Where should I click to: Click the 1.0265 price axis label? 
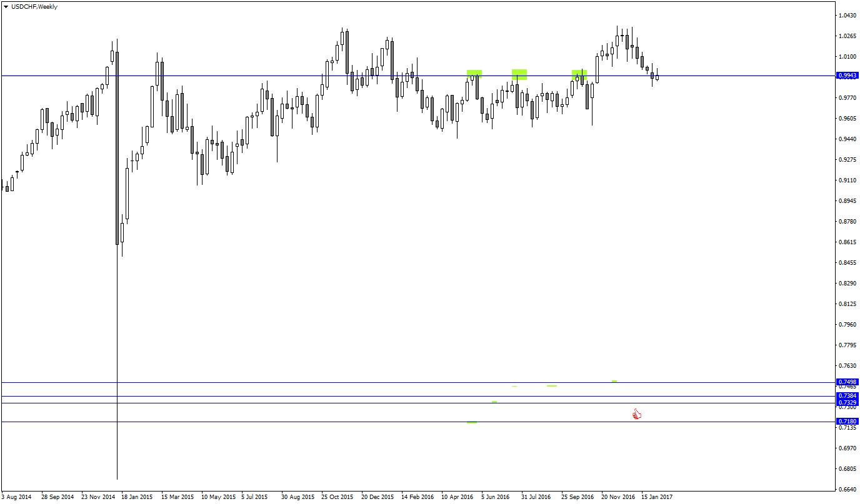pos(848,36)
